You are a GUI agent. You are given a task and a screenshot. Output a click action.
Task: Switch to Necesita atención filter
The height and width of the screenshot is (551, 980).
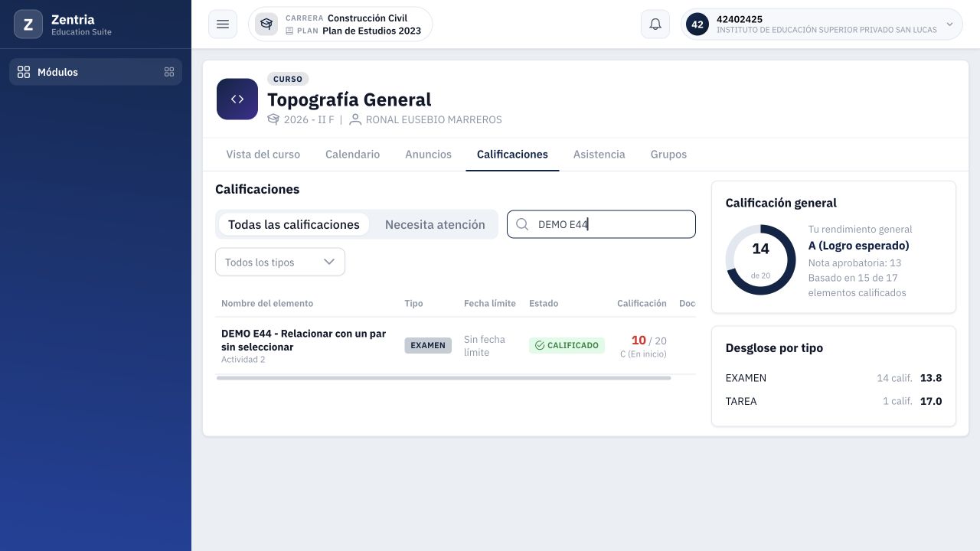point(435,224)
